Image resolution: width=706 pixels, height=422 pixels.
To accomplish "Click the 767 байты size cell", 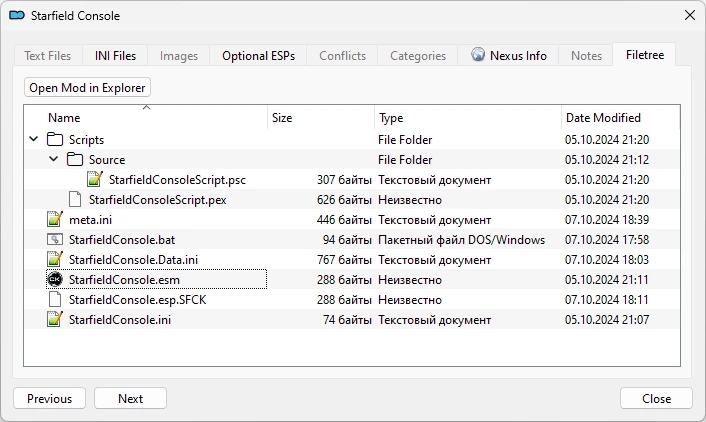I will [344, 259].
